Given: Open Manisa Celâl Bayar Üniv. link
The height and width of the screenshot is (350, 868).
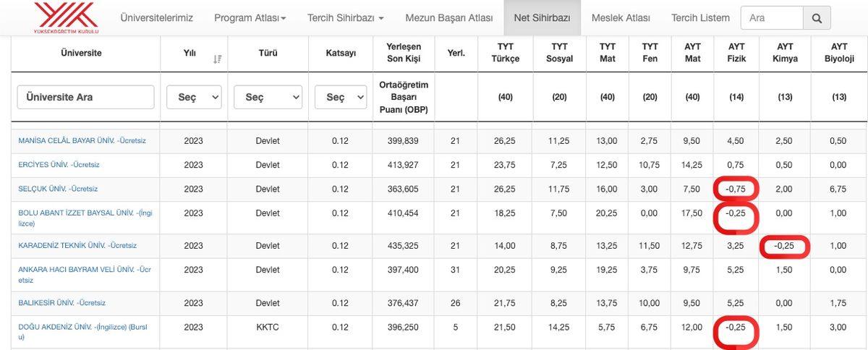Looking at the screenshot, I should [82, 140].
